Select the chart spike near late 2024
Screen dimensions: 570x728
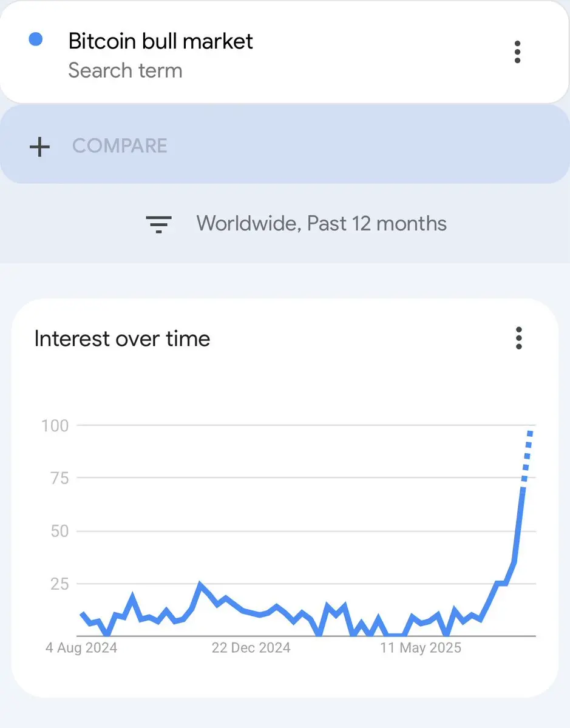200,585
